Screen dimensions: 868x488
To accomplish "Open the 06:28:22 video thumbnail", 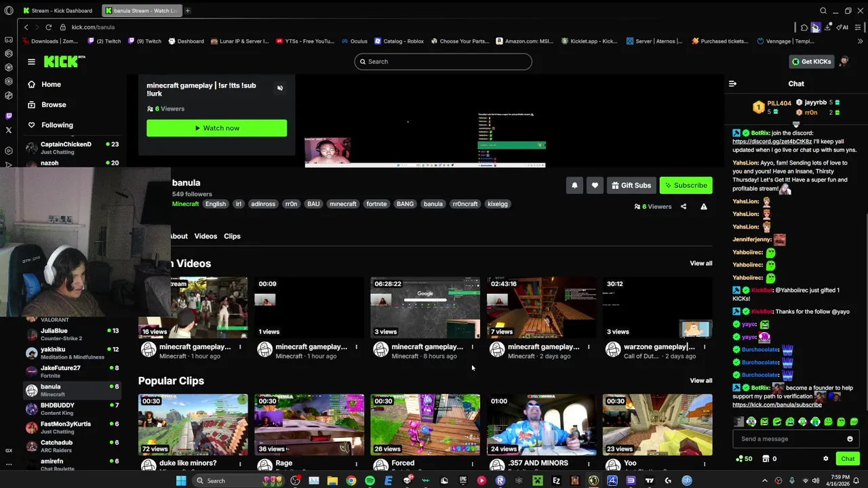I will 425,308.
